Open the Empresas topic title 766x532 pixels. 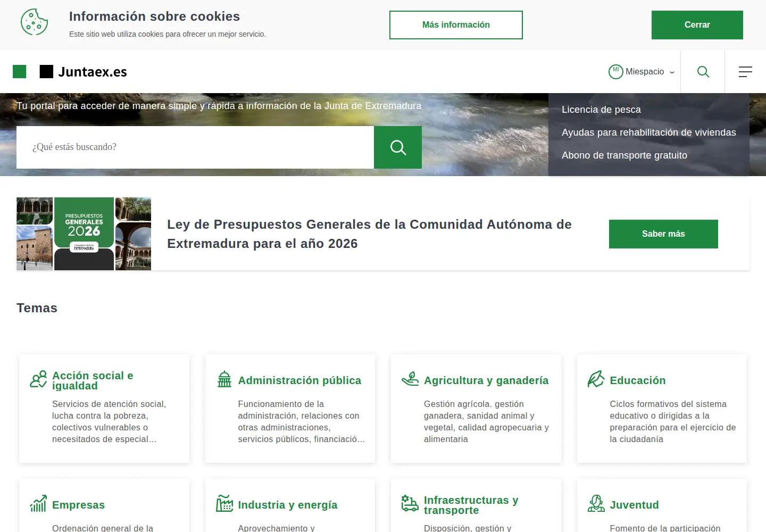point(78,505)
